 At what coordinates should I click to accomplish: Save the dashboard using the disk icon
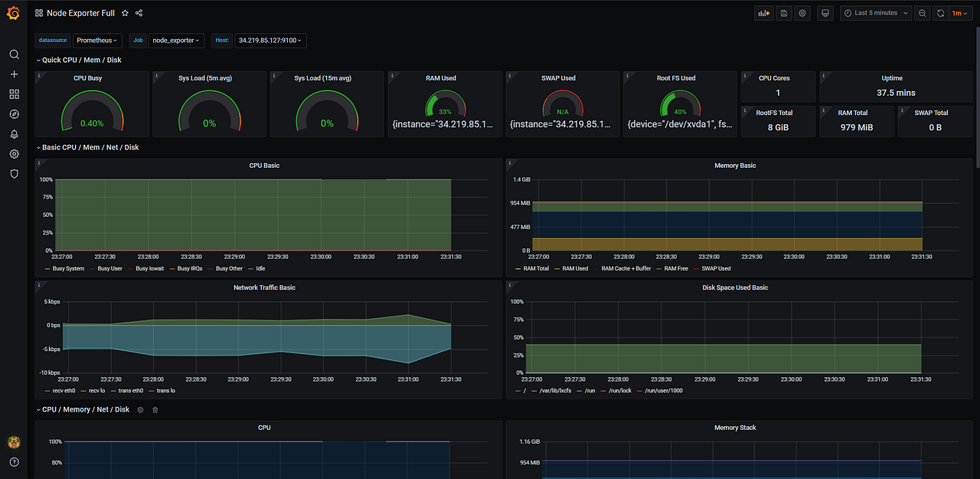click(x=783, y=13)
